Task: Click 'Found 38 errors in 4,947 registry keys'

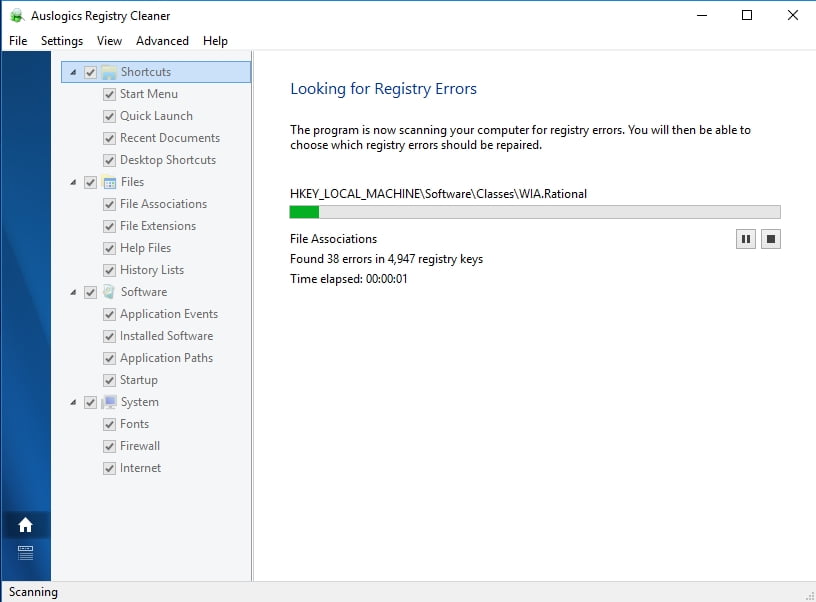Action: pos(386,259)
